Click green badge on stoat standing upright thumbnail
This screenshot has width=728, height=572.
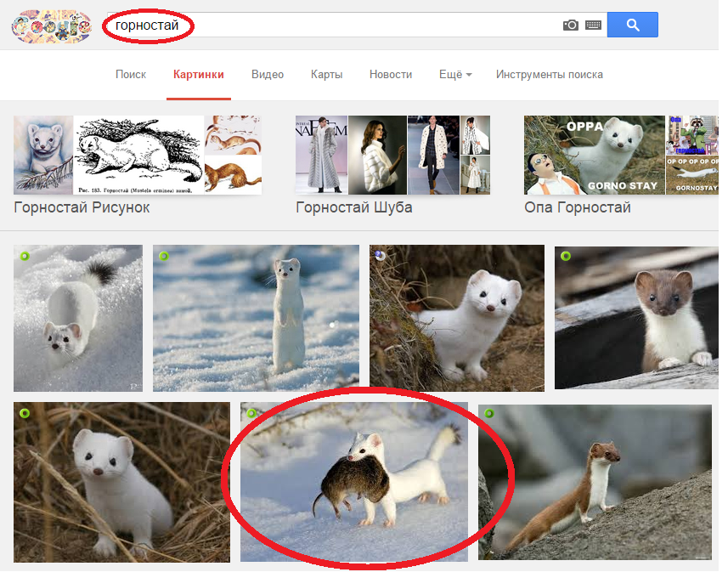point(164,256)
